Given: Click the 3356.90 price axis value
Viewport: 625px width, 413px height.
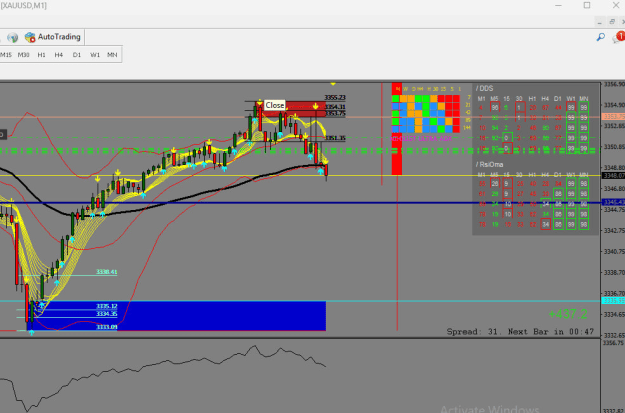Looking at the screenshot, I should (x=613, y=84).
